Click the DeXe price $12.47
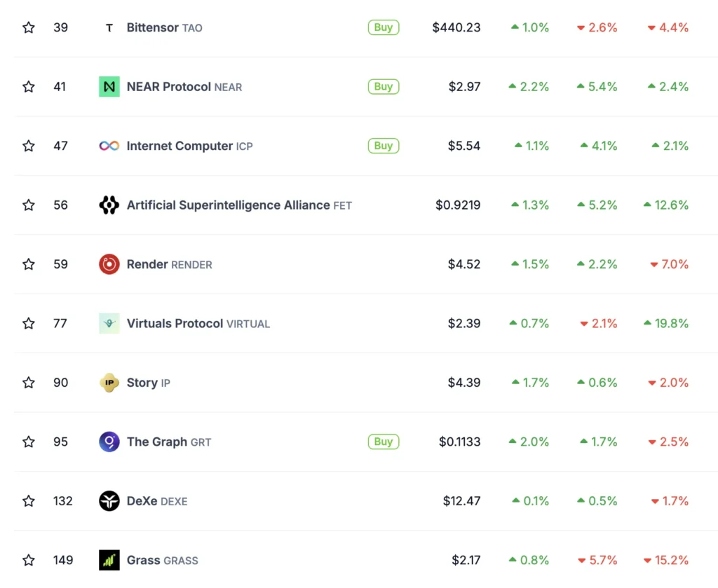The height and width of the screenshot is (588, 718). coord(461,501)
